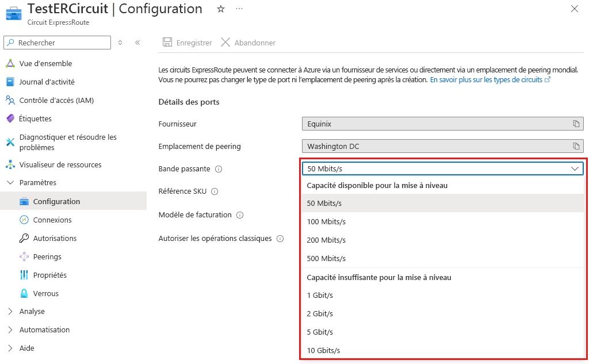Collapse the Bande passante dropdown
This screenshot has height=364, width=593.
coord(575,168)
